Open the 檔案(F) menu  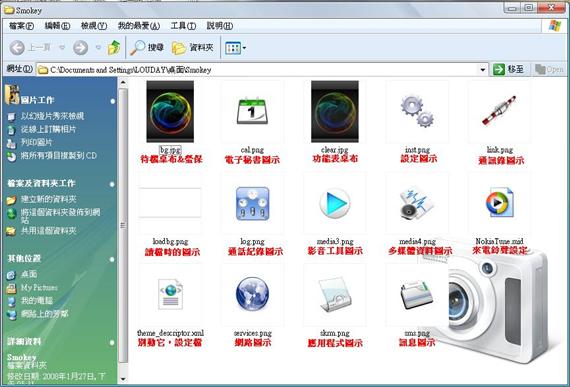tap(21, 26)
